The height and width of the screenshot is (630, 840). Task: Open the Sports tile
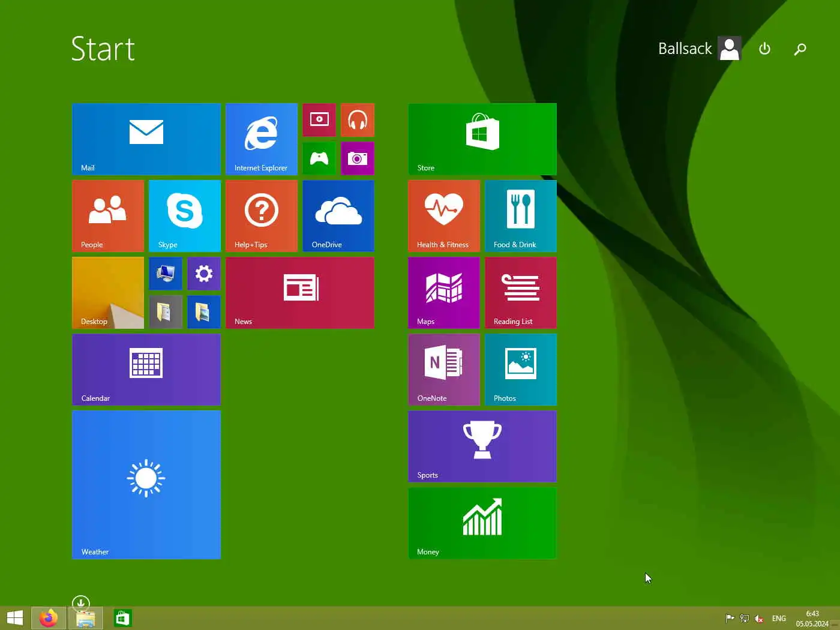[x=482, y=446]
